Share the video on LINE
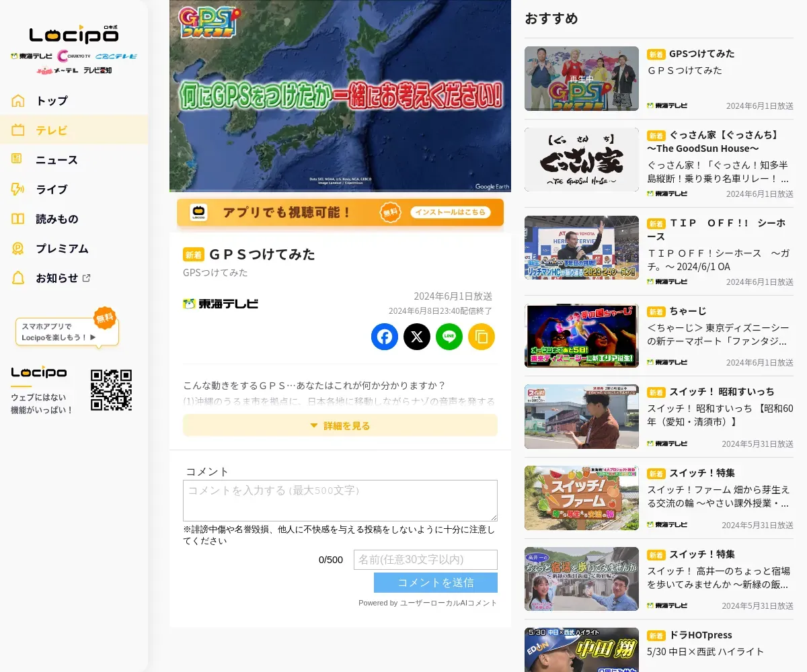Screen dimensions: 807x672 coord(449,337)
